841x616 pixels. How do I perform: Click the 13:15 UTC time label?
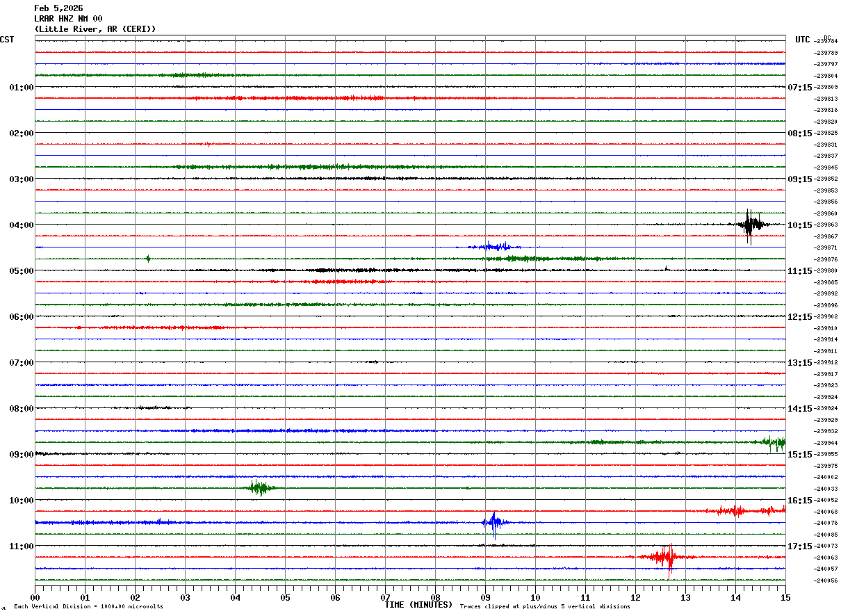pyautogui.click(x=800, y=362)
